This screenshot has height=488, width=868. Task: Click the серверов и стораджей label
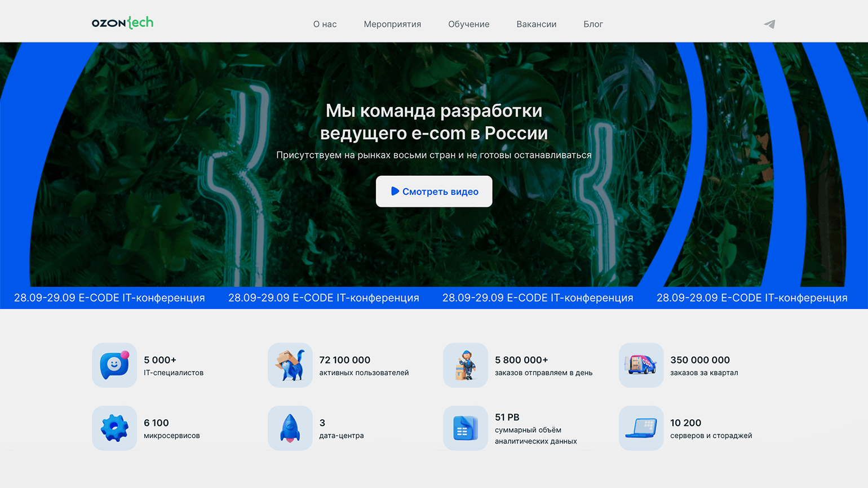[711, 436]
